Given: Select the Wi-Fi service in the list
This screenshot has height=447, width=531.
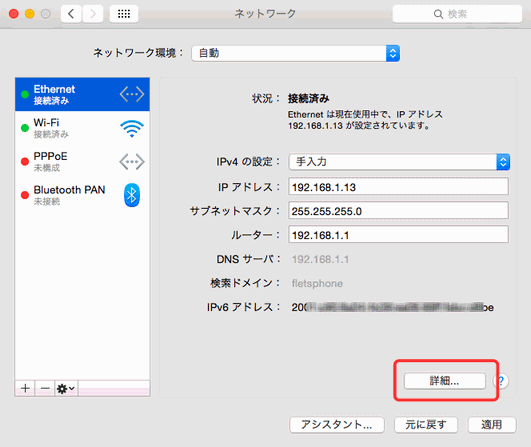Looking at the screenshot, I should coord(82,128).
